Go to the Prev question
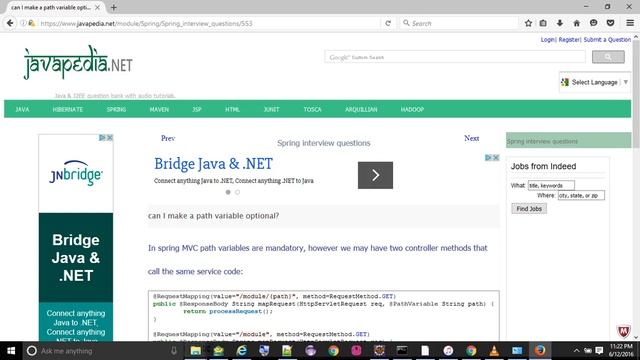Screen dimensions: 640x360 click(x=168, y=138)
